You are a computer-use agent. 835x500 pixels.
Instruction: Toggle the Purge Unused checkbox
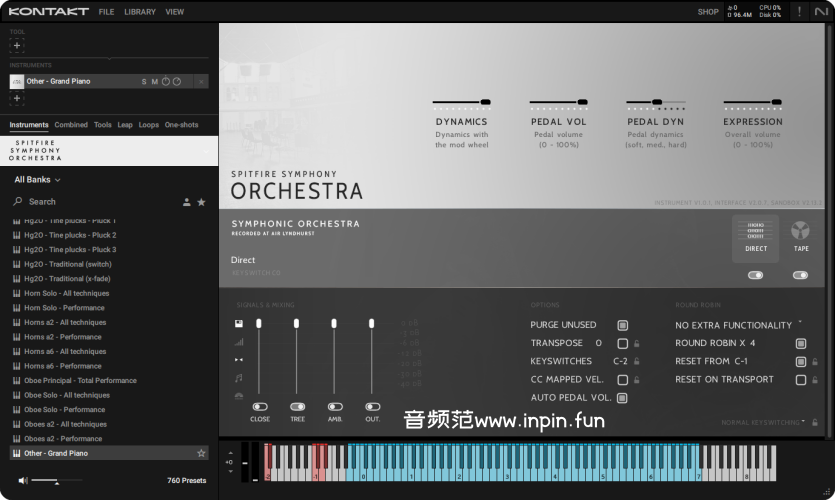point(623,325)
